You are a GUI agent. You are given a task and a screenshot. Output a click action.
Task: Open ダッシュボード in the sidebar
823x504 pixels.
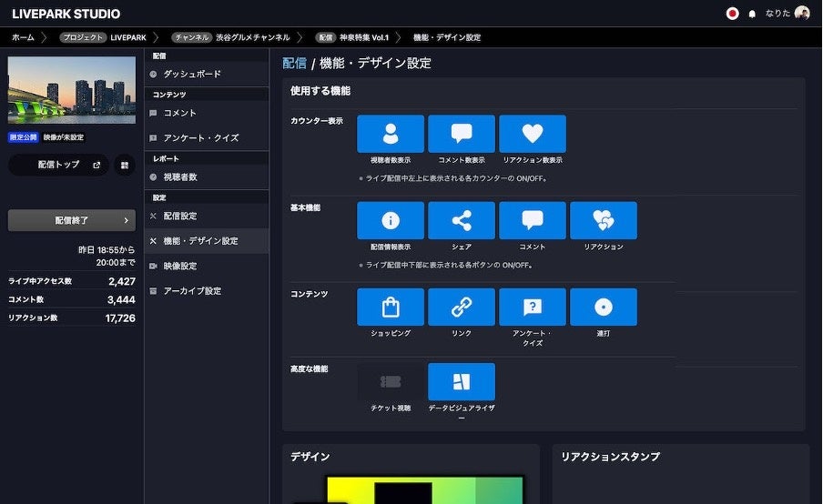pyautogui.click(x=207, y=74)
